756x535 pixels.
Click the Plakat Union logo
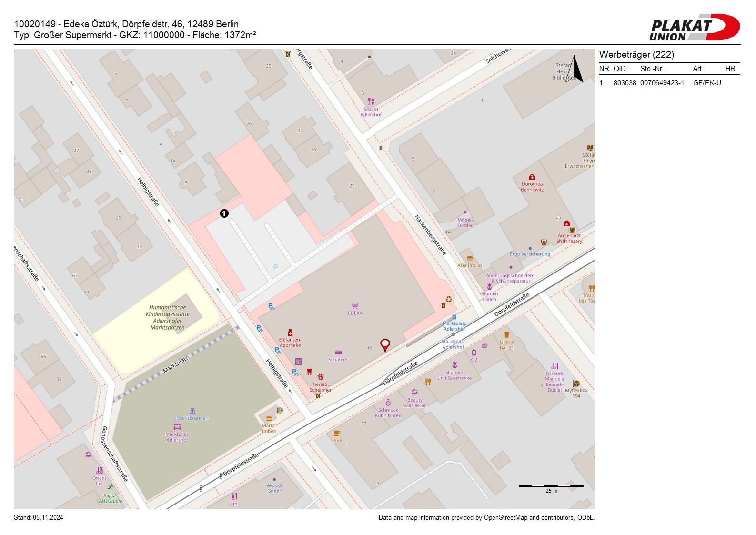(x=695, y=28)
